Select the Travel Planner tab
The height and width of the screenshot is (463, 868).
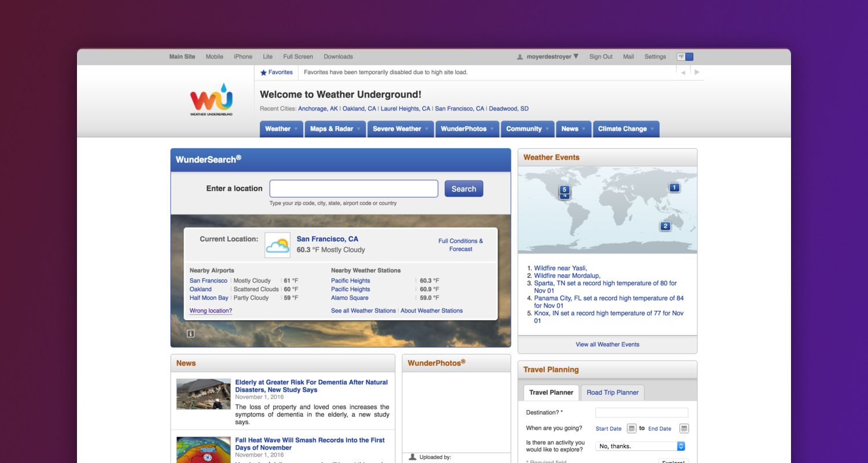(551, 392)
